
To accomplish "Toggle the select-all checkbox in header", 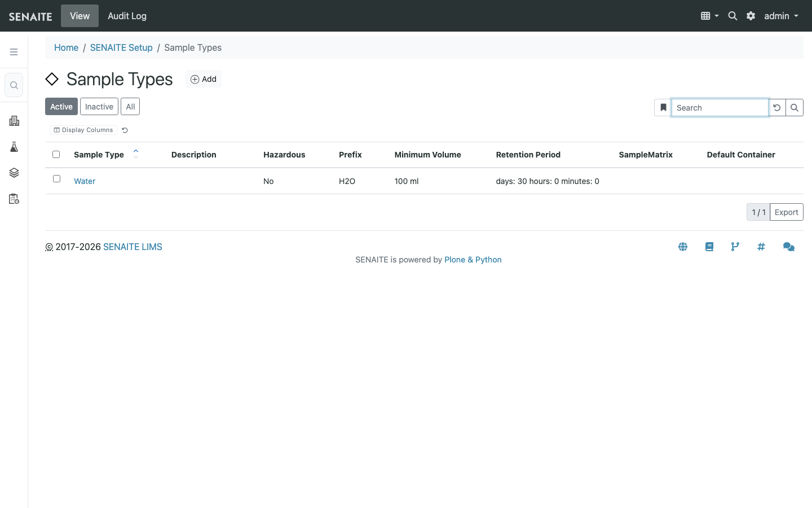I will 56,154.
